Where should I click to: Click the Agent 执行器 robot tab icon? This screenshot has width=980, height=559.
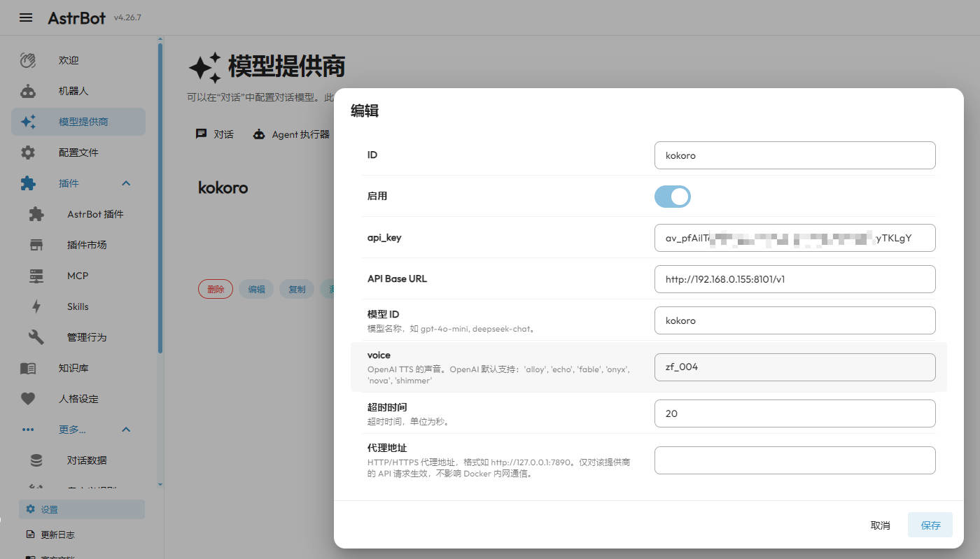point(259,134)
